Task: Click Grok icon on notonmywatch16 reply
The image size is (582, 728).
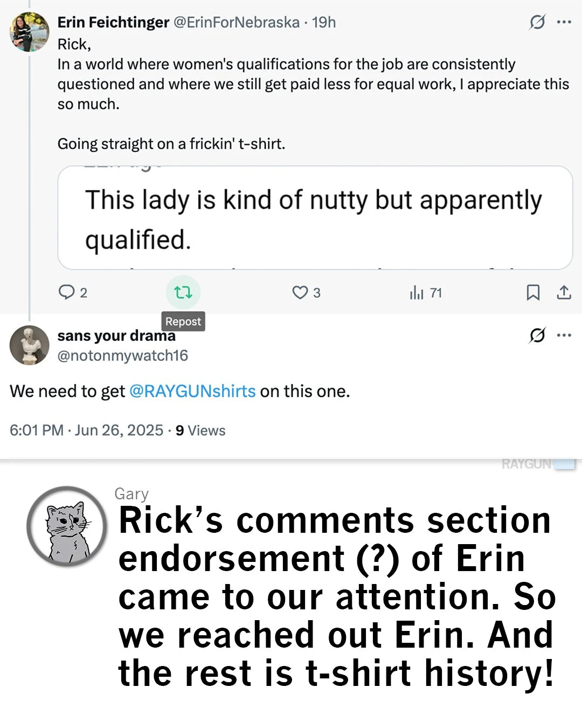Action: 537,335
